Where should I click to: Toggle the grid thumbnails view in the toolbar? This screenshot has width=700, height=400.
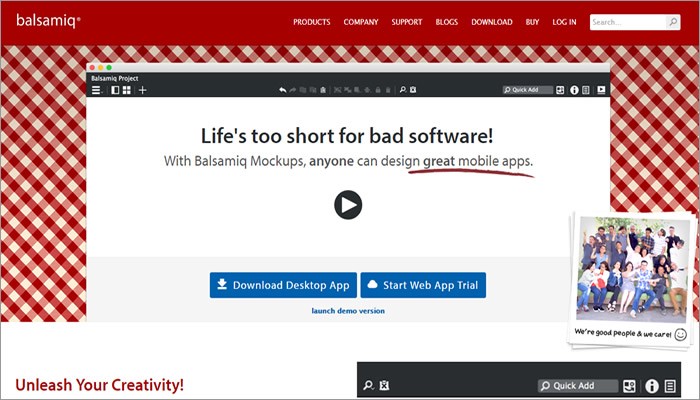[127, 90]
